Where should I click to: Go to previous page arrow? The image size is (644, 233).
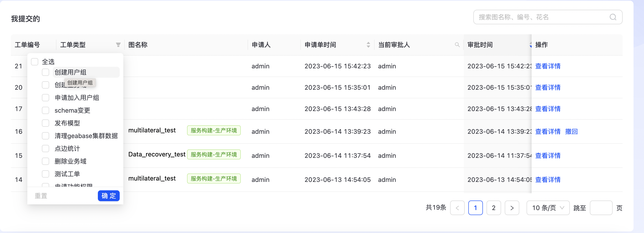[457, 208]
